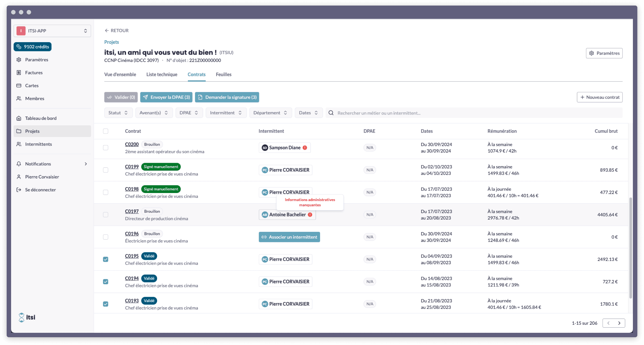Viewport: 644px width, 345px height.
Task: Expand the Département filter dropdown
Action: pos(270,113)
